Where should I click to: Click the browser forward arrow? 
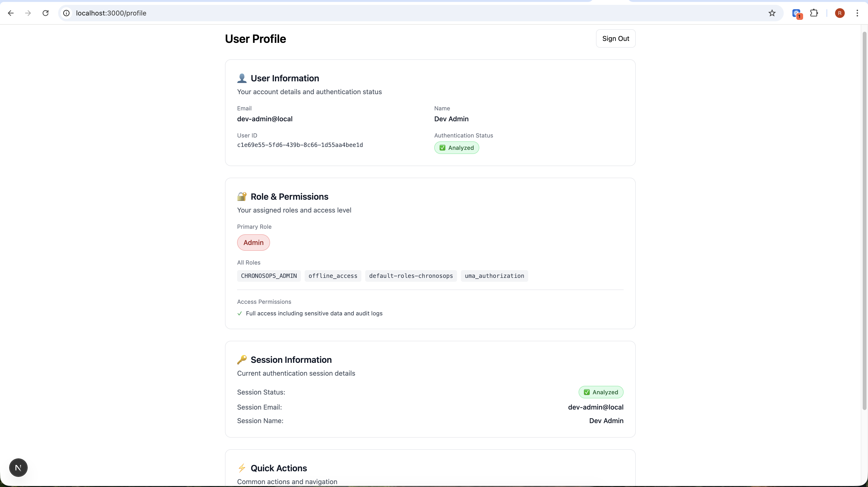[x=28, y=13]
